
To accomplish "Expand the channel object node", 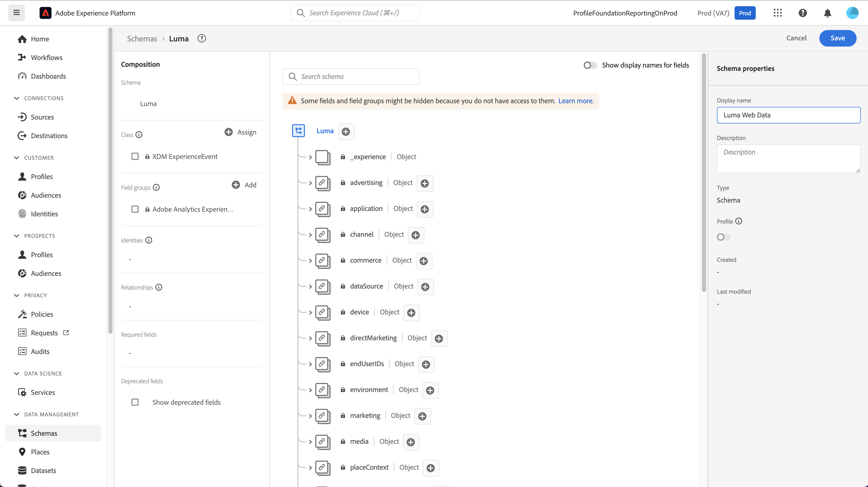I will (310, 235).
